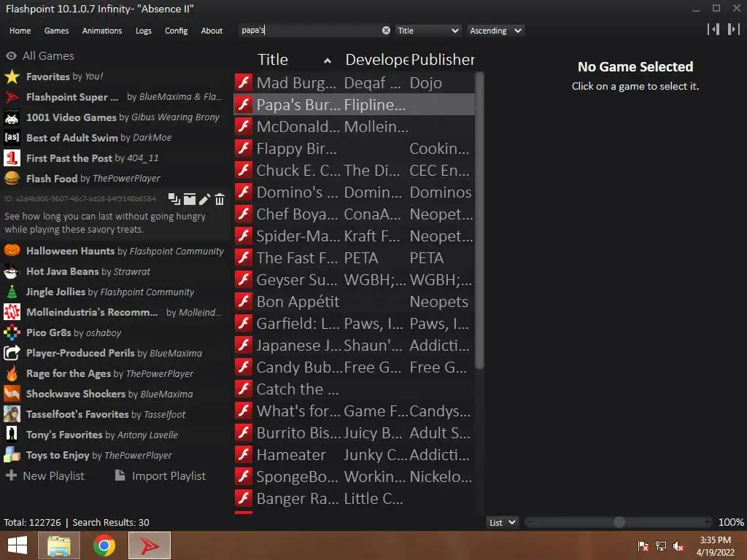This screenshot has width=747, height=560.
Task: Create a New Playlist
Action: point(44,475)
